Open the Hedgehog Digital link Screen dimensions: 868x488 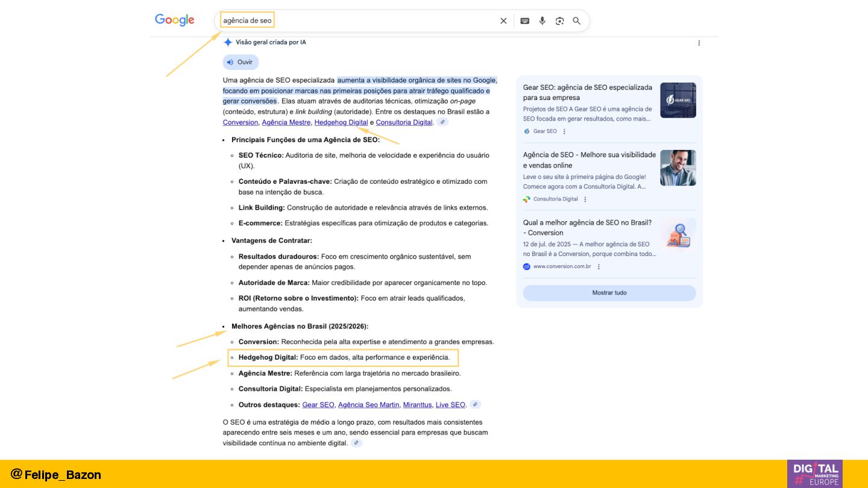pyautogui.click(x=341, y=122)
